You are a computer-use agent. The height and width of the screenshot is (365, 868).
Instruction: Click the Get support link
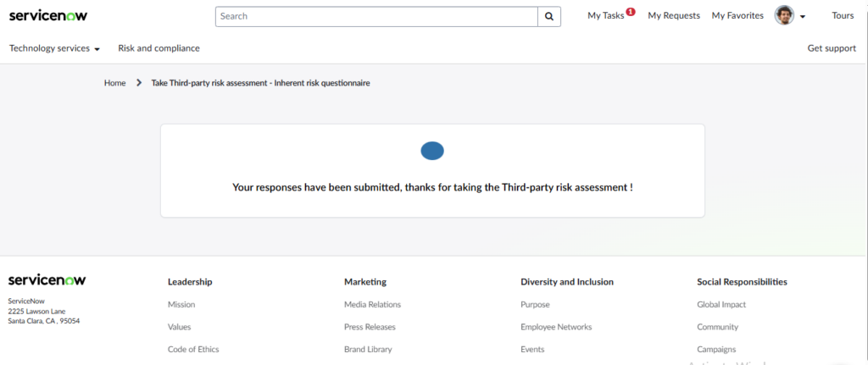[x=832, y=48]
